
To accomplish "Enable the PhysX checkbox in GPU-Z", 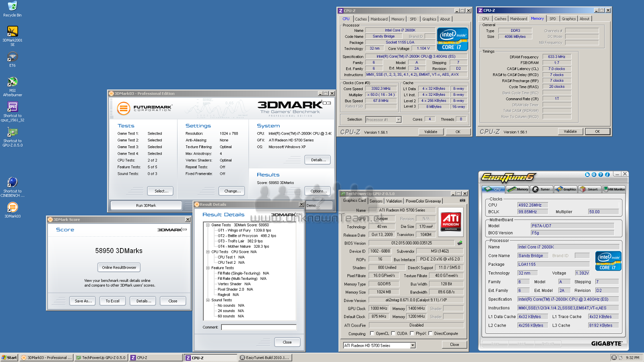I will click(412, 333).
